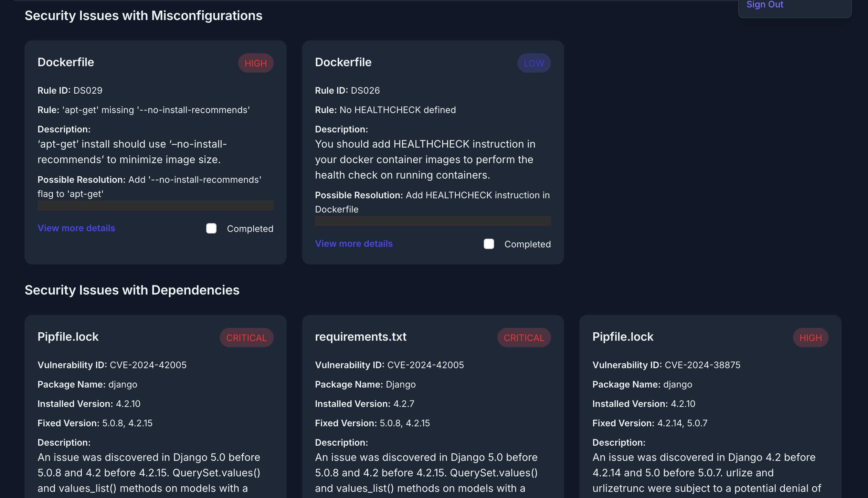Click the CVE-2024-42005 ID on Pipfile.lock card

point(148,365)
